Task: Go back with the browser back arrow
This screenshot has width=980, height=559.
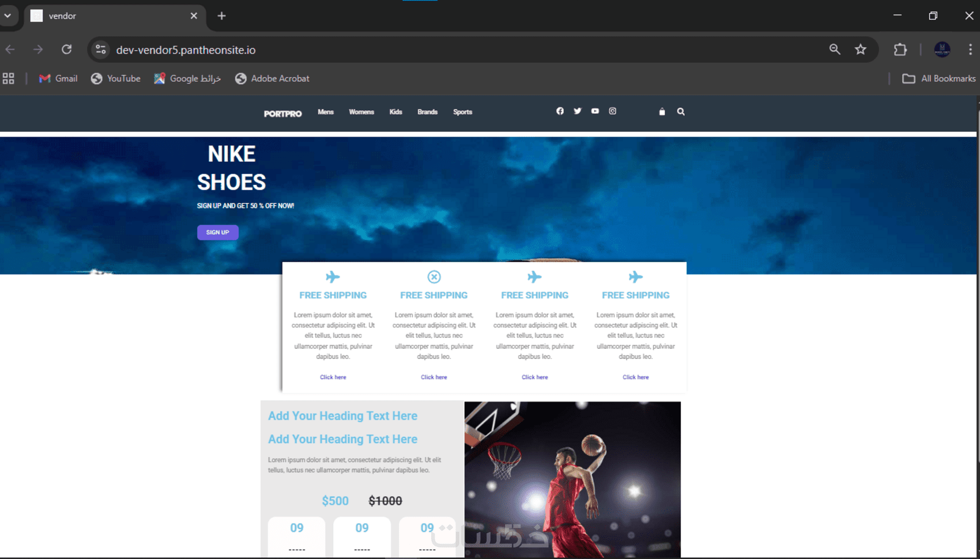Action: pyautogui.click(x=10, y=50)
